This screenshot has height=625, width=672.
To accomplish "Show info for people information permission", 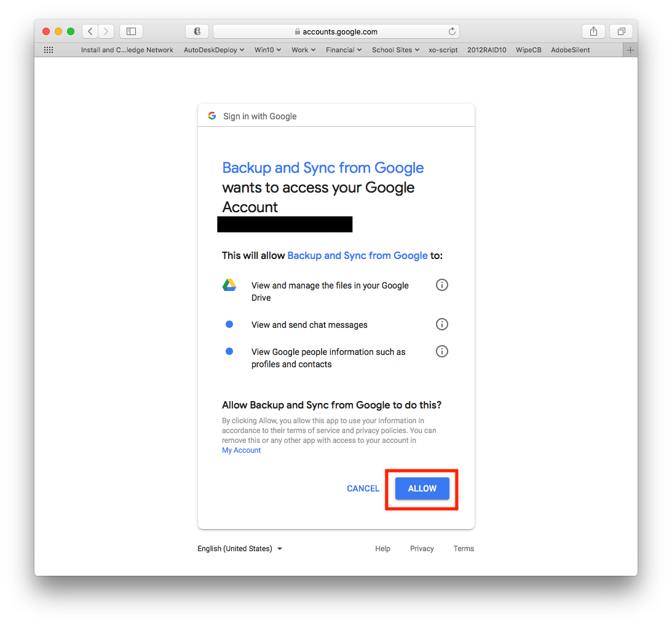I will coord(442,351).
